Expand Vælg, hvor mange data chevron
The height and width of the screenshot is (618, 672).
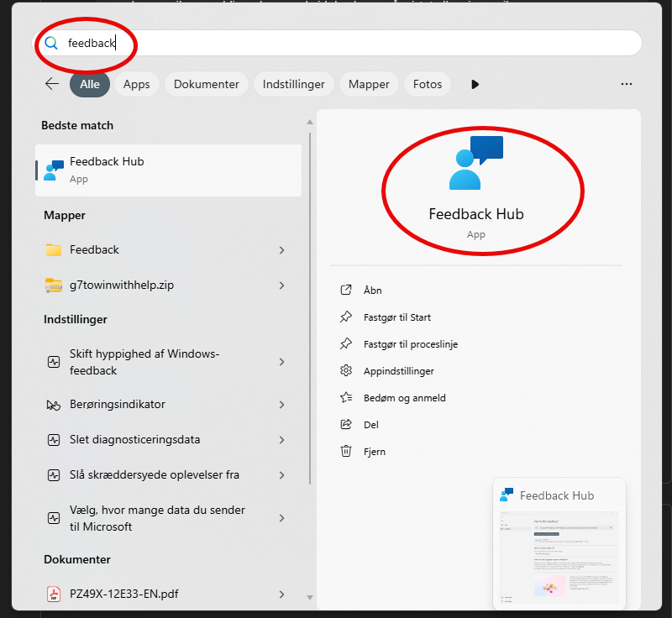click(x=281, y=518)
